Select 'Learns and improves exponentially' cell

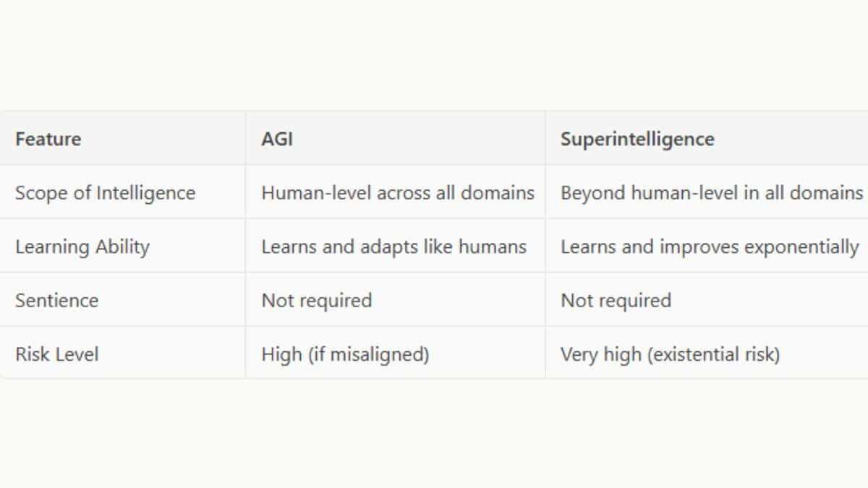[x=709, y=247]
